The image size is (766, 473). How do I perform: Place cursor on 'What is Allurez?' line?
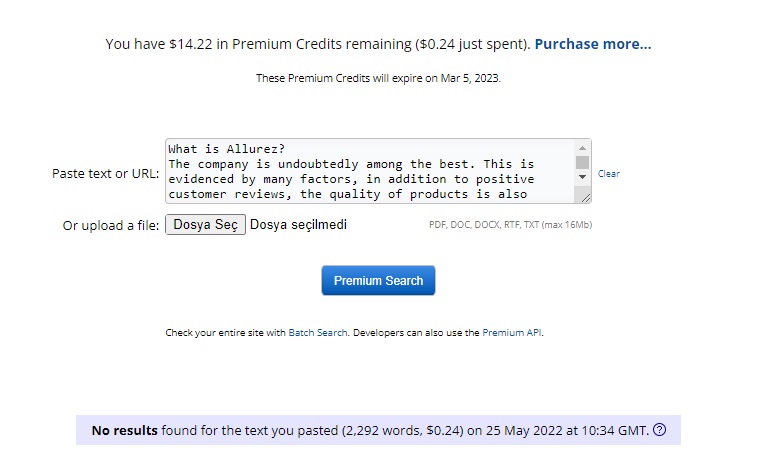[x=226, y=149]
